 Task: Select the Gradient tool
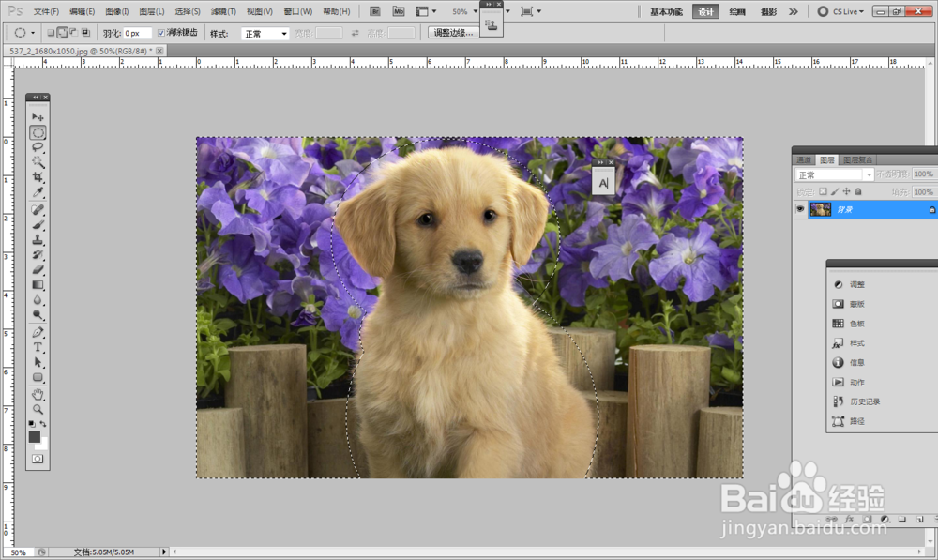38,285
